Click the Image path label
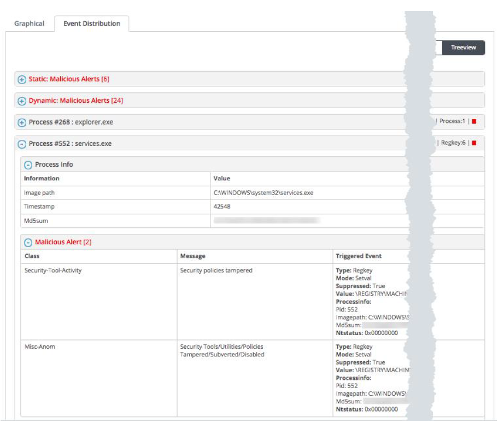Image resolution: width=504 pixels, height=429 pixels. tap(39, 193)
